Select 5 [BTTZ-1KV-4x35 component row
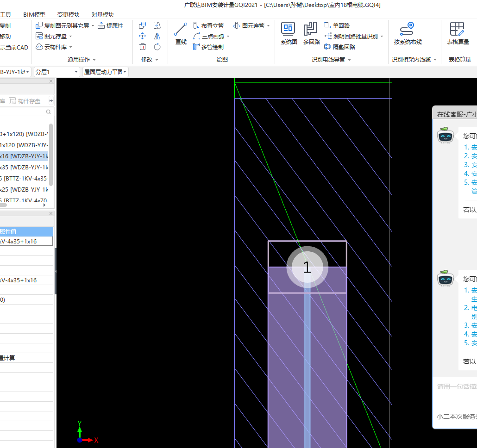This screenshot has width=477, height=448. point(24,178)
